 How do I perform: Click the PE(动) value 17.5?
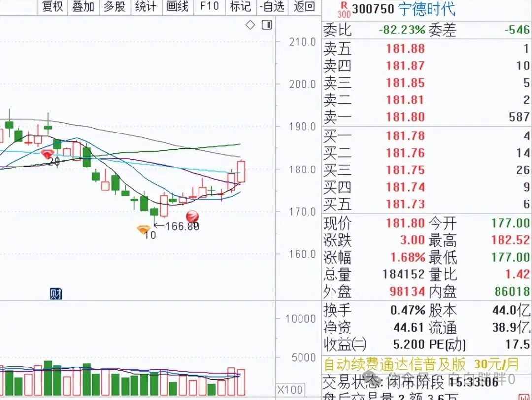pos(518,345)
